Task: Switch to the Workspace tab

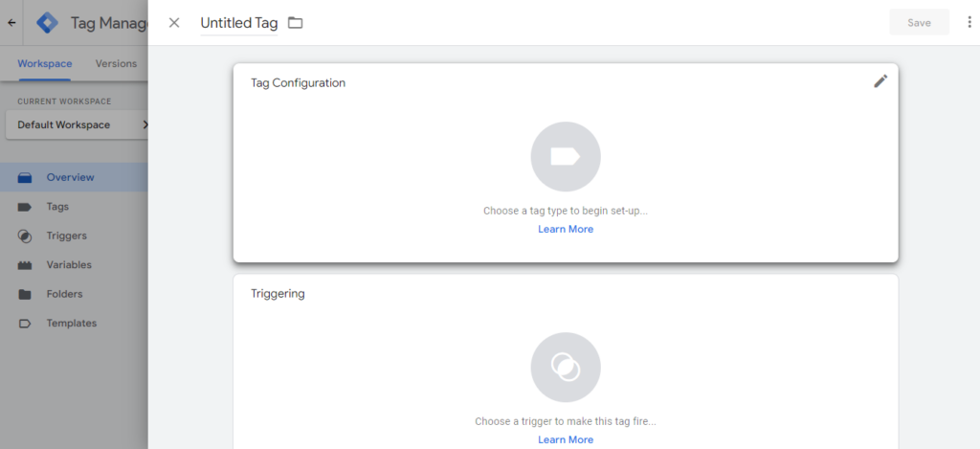Action: coord(44,64)
